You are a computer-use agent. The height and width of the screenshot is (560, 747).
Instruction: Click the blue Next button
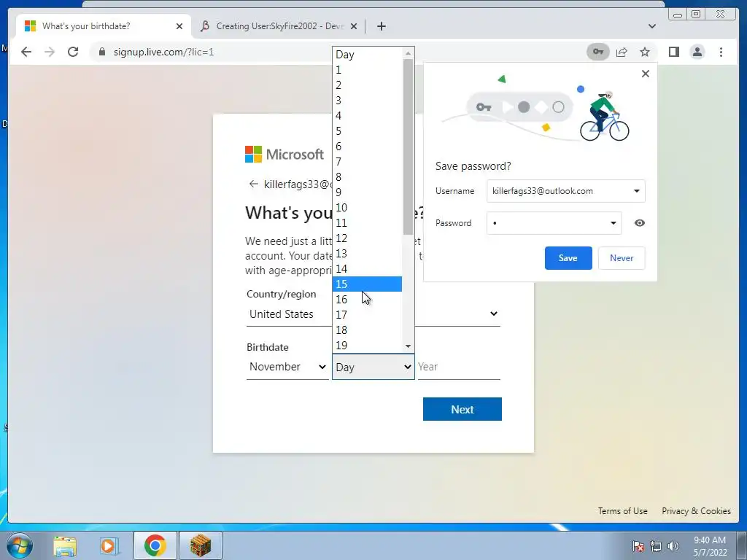click(462, 409)
